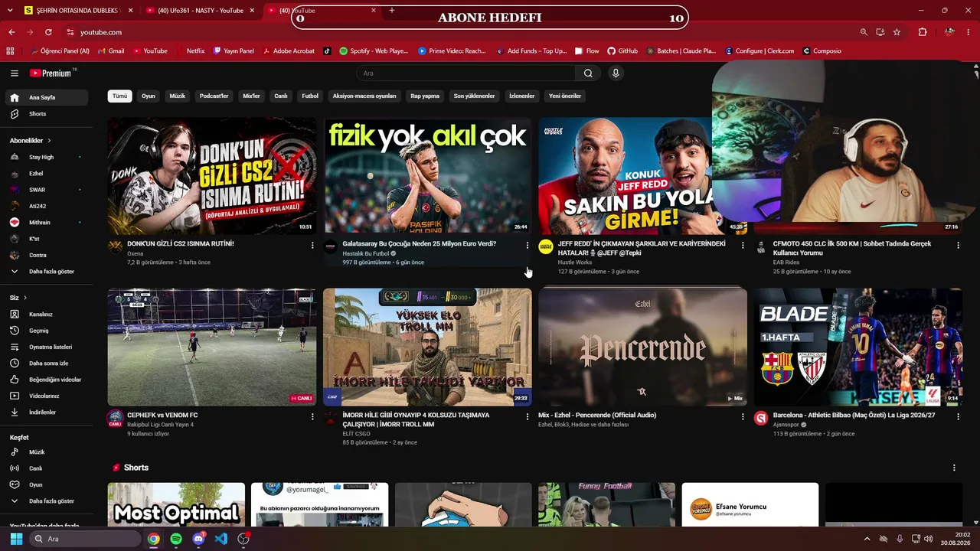Expand Daha fazla göster under Keşfet
The height and width of the screenshot is (551, 980).
pos(47,501)
